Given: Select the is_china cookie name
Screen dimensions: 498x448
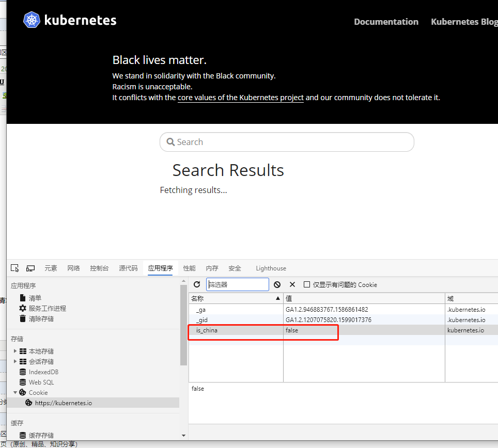Looking at the screenshot, I should [x=207, y=330].
